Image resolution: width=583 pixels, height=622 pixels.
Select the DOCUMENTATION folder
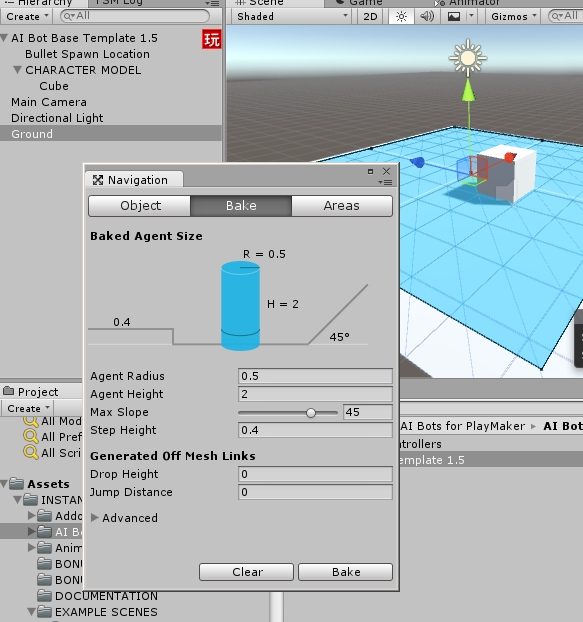98,596
